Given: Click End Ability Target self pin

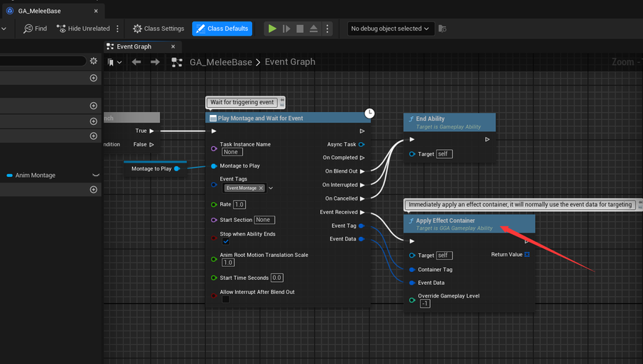Looking at the screenshot, I should tap(412, 154).
